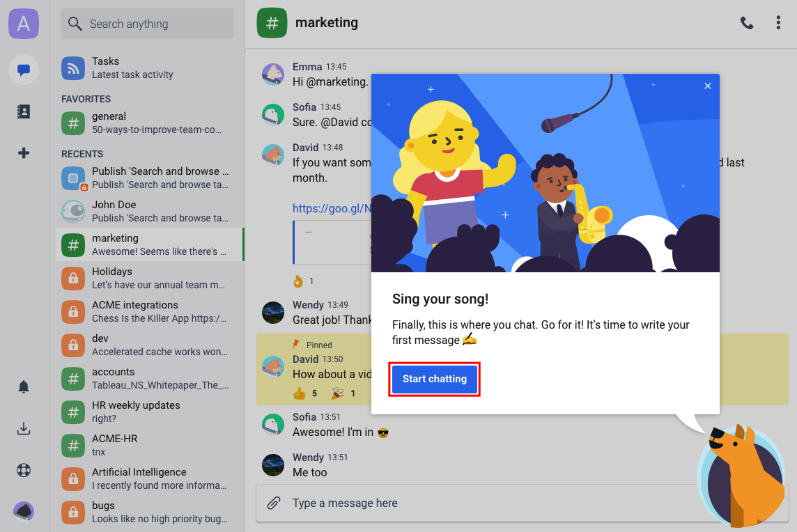Click the FAVORITES section heading

(86, 99)
